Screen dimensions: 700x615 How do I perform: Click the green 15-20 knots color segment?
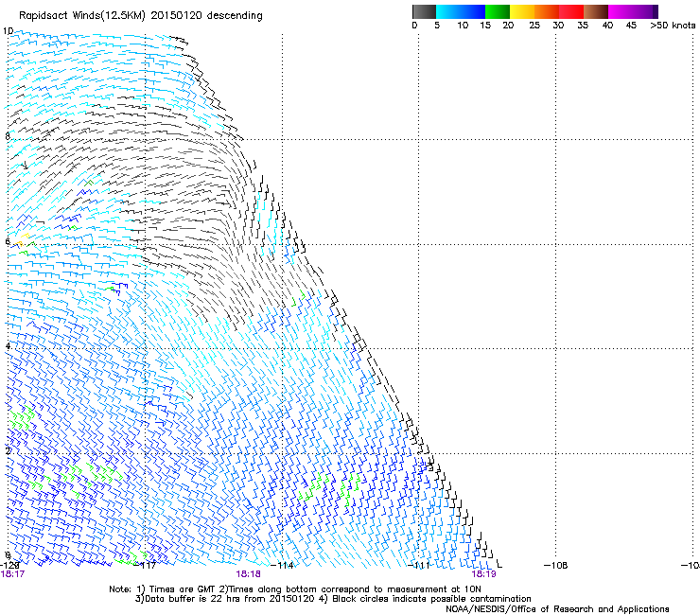[x=497, y=11]
